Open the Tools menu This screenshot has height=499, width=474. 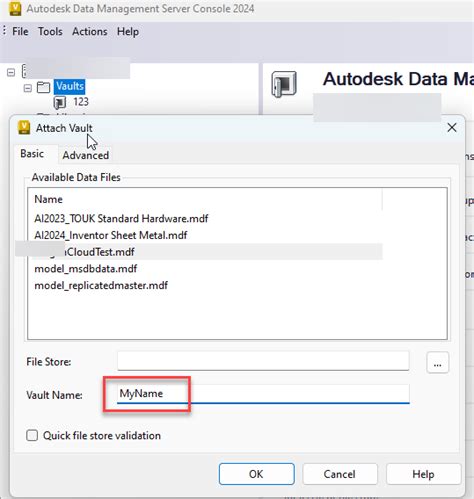(x=50, y=31)
